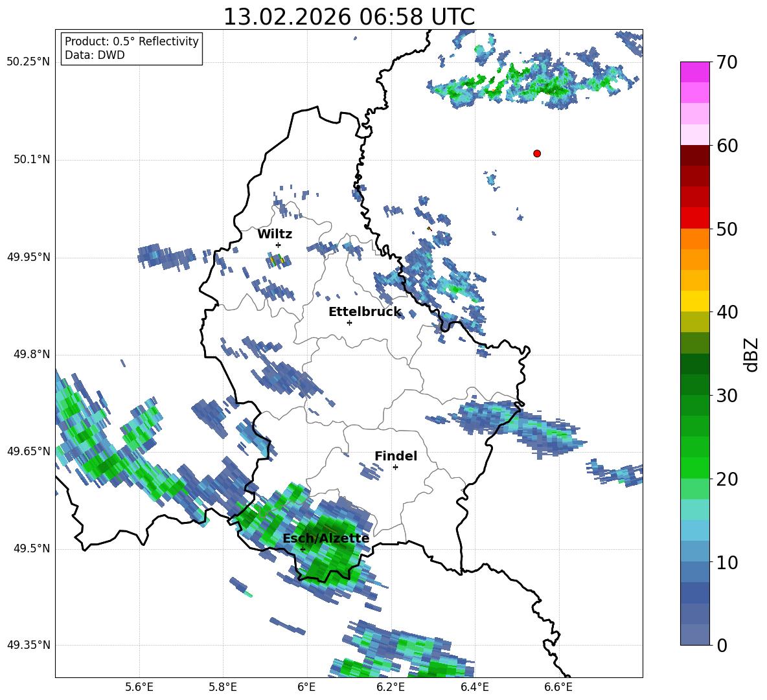Click the Wiltz city label
767x700 pixels.
[x=275, y=234]
